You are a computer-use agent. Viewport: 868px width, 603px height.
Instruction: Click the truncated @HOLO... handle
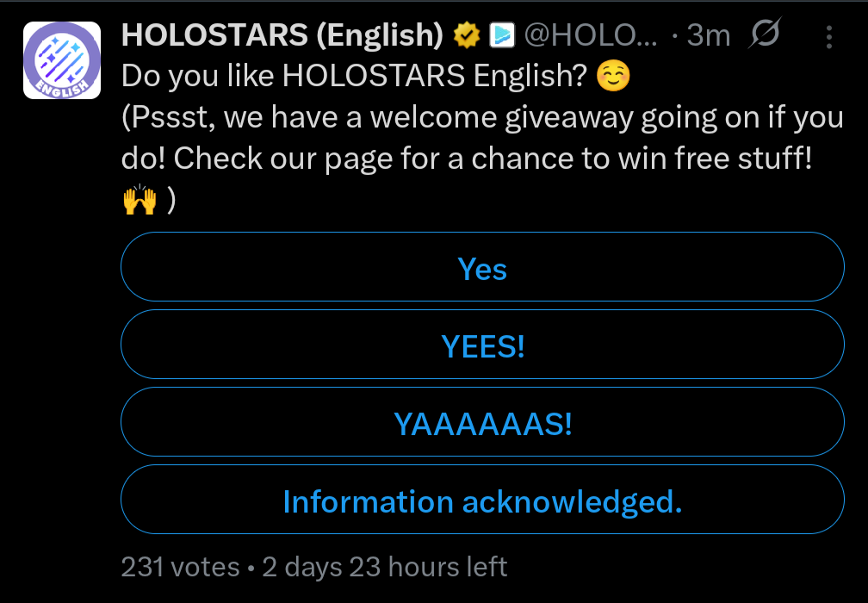592,35
